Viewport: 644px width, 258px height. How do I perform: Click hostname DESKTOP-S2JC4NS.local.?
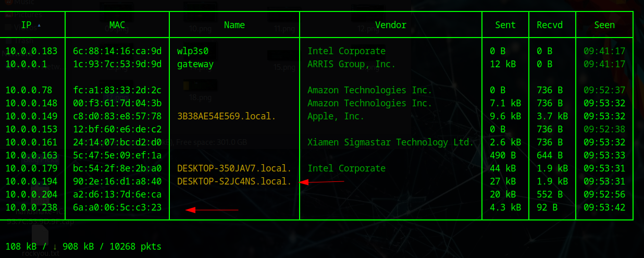234,181
